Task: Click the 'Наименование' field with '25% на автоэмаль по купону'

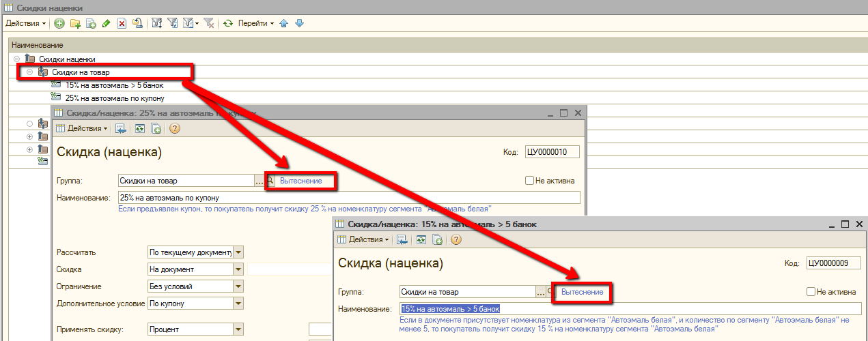Action: coord(348,198)
